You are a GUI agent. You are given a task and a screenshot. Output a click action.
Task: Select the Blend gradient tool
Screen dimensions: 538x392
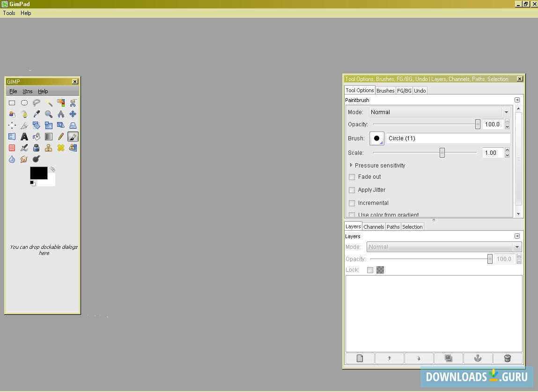tap(49, 137)
